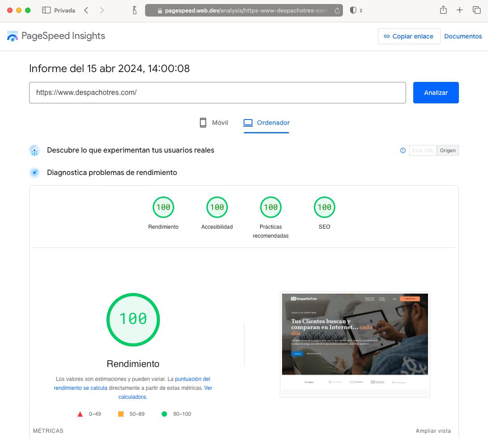The height and width of the screenshot is (448, 488).
Task: Open the privacy shield report
Action: point(353,10)
